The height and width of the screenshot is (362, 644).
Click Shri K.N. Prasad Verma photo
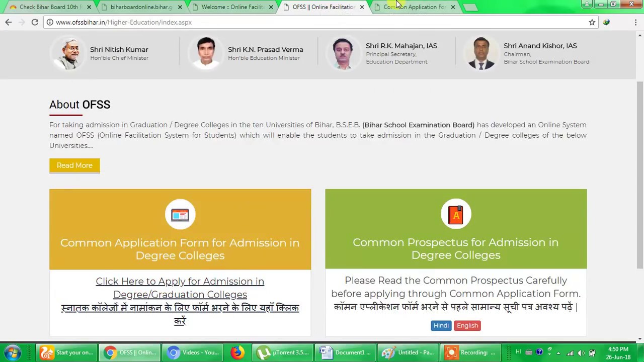click(206, 53)
